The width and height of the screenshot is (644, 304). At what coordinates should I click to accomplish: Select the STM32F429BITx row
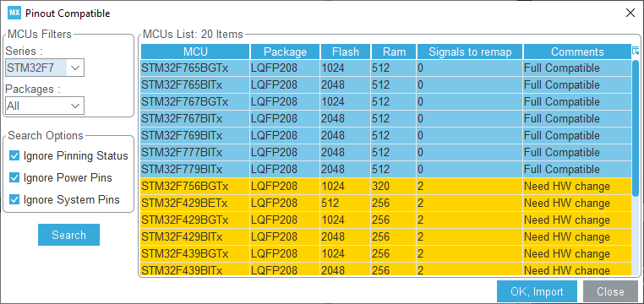coord(386,236)
